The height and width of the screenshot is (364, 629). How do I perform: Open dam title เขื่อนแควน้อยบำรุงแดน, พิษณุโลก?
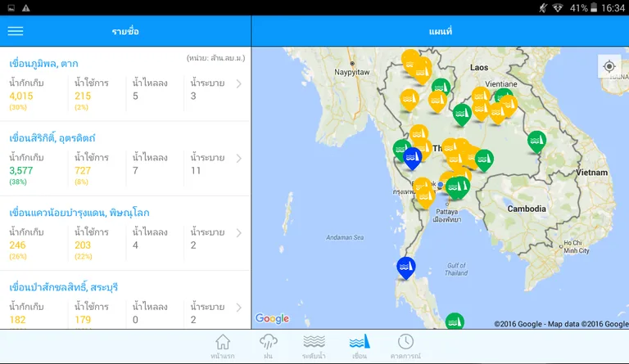[x=79, y=213]
